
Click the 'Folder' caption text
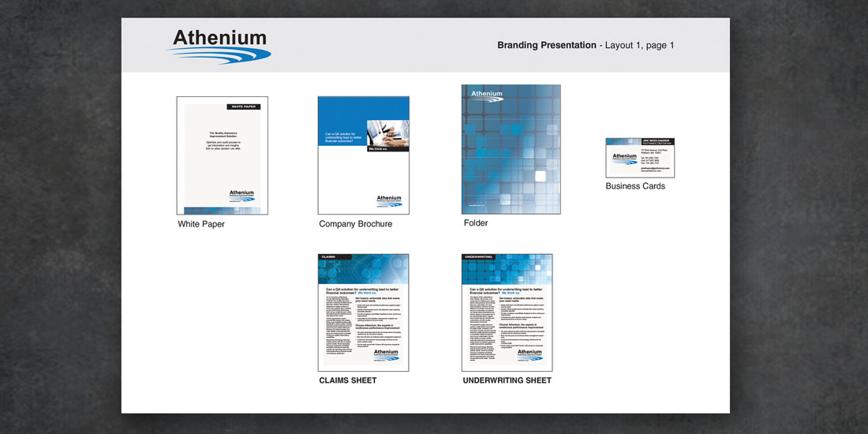tap(476, 223)
